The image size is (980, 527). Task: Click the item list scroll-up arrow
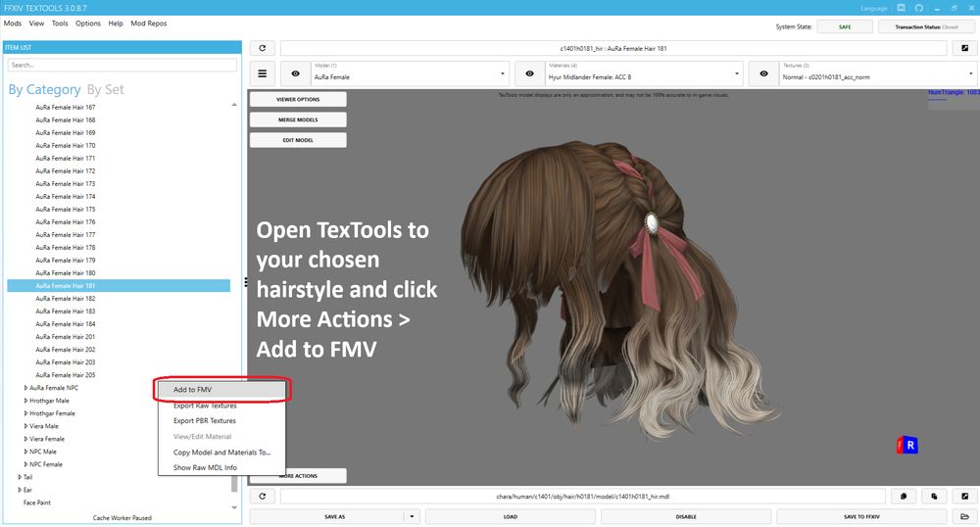(234, 105)
